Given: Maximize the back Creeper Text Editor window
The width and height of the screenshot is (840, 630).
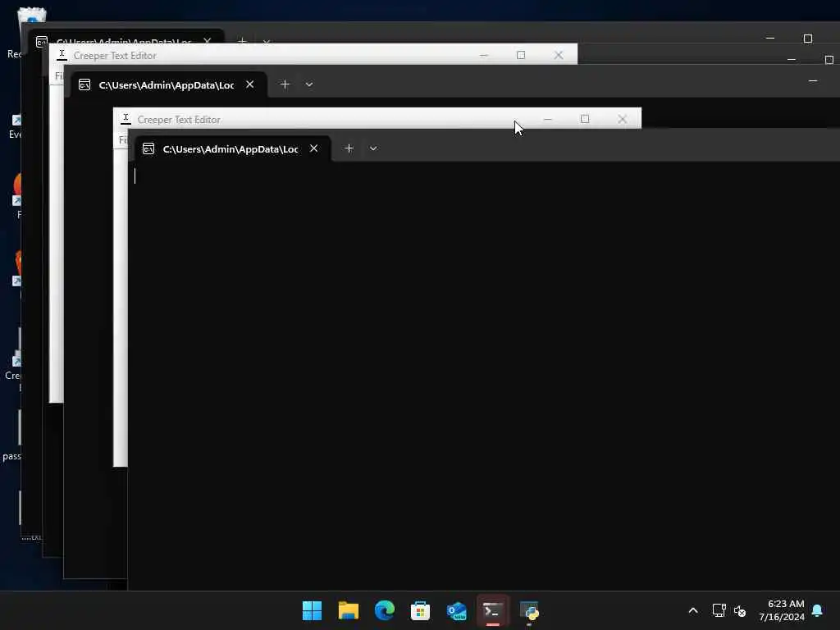Looking at the screenshot, I should (521, 55).
